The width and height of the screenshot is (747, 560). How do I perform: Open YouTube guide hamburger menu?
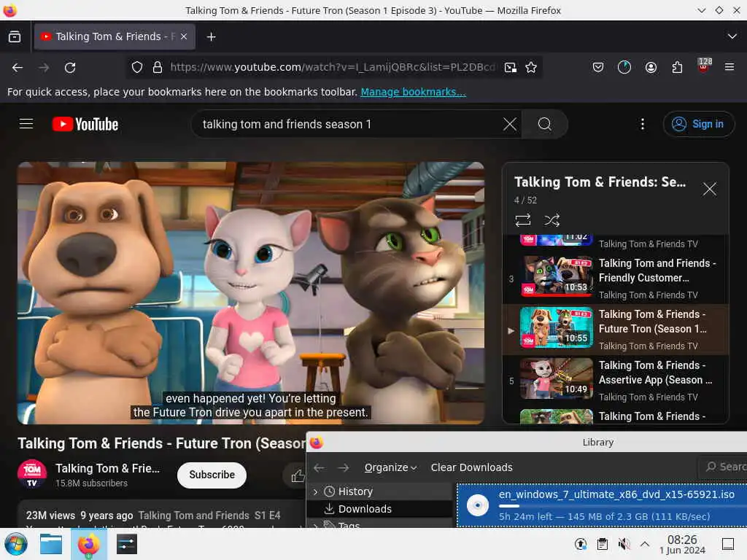26,124
